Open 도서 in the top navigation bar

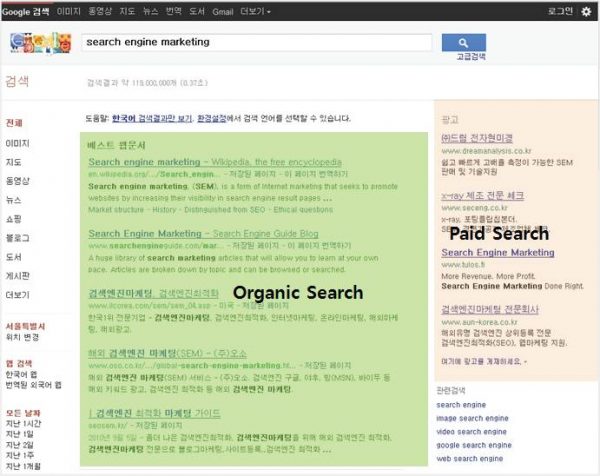click(197, 11)
